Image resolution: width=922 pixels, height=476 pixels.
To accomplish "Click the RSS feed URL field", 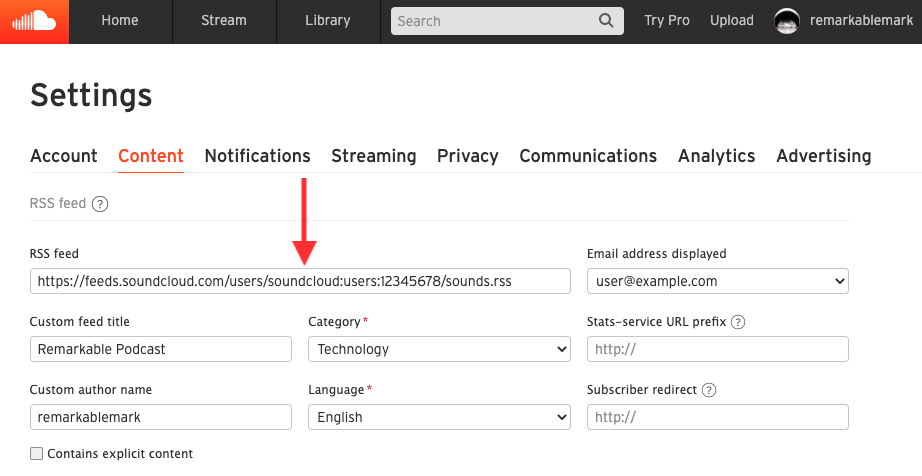I will coord(300,281).
